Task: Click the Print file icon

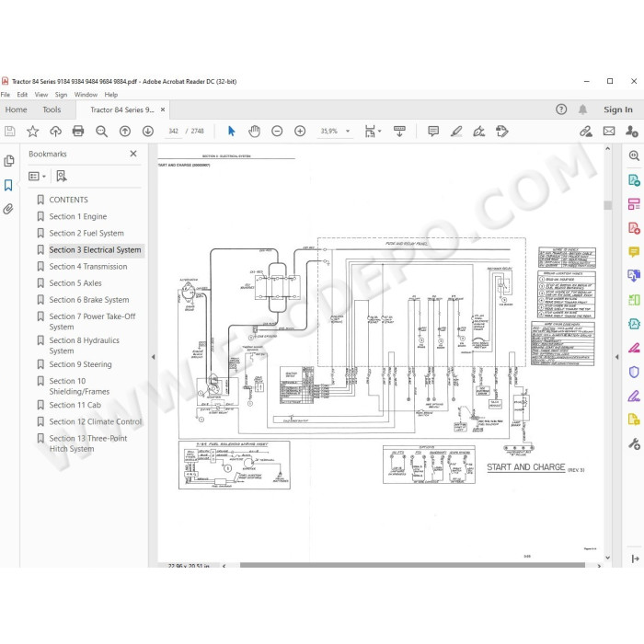Action: coord(78,131)
